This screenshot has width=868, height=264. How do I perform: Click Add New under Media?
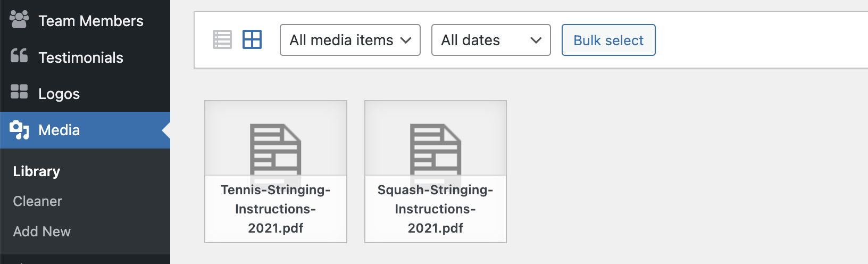point(42,232)
